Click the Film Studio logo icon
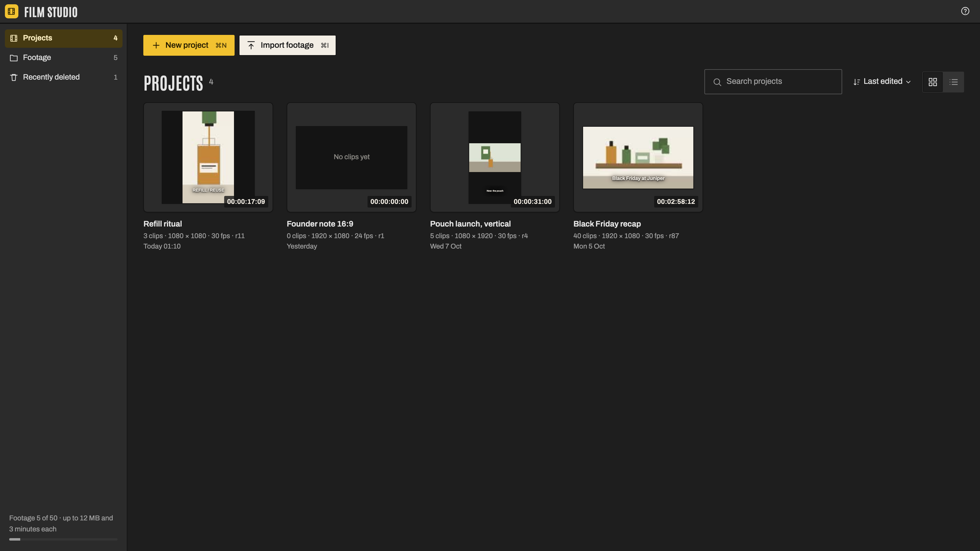 [x=11, y=11]
